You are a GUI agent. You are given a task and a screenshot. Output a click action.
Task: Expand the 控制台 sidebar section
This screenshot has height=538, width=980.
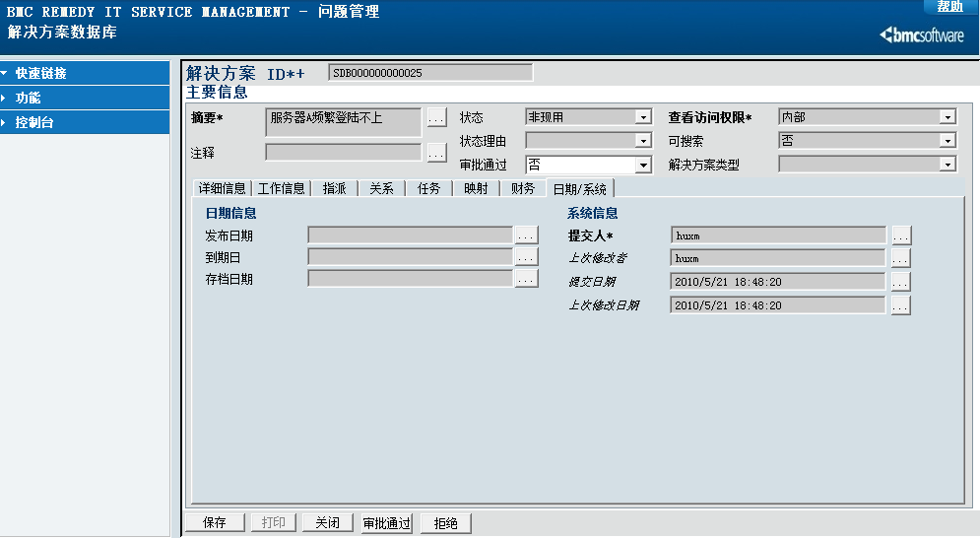tap(85, 122)
